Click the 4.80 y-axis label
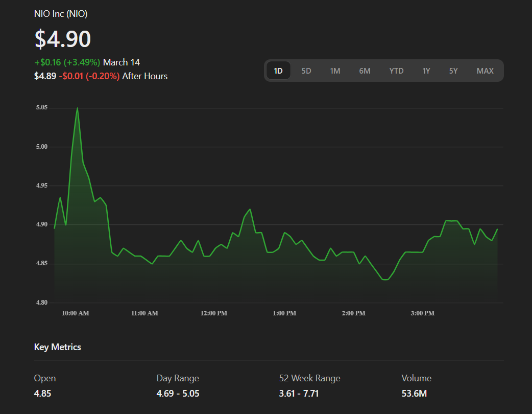Image resolution: width=532 pixels, height=414 pixels. pos(42,303)
